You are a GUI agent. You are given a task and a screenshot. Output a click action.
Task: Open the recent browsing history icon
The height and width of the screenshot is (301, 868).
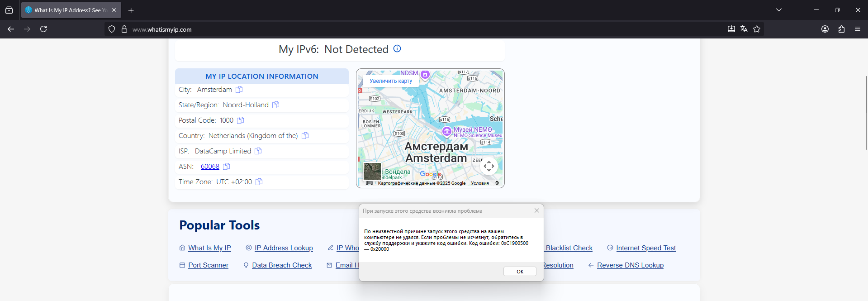click(x=9, y=10)
